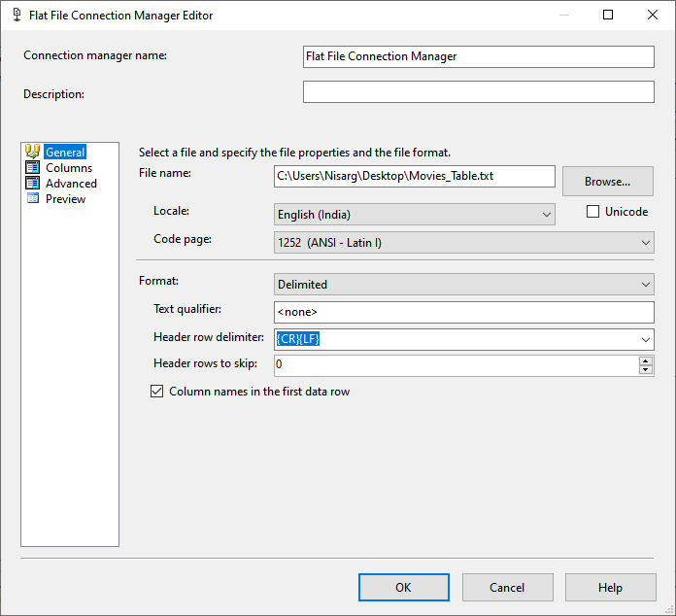Open Help for this dialog
The height and width of the screenshot is (616, 676).
pyautogui.click(x=610, y=587)
